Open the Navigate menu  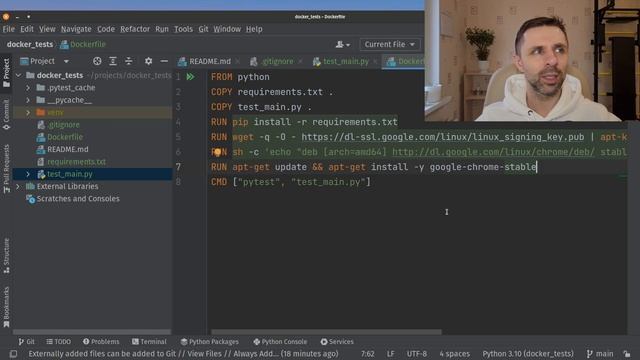[x=76, y=29]
